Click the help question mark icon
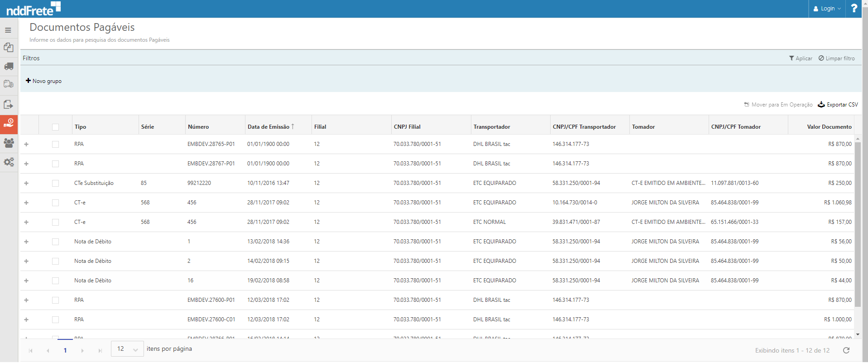Viewport: 868px width, 363px height. pyautogui.click(x=854, y=9)
